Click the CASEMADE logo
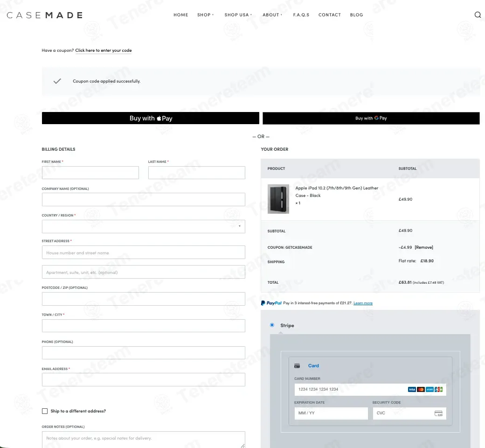The width and height of the screenshot is (485, 448). pos(45,15)
